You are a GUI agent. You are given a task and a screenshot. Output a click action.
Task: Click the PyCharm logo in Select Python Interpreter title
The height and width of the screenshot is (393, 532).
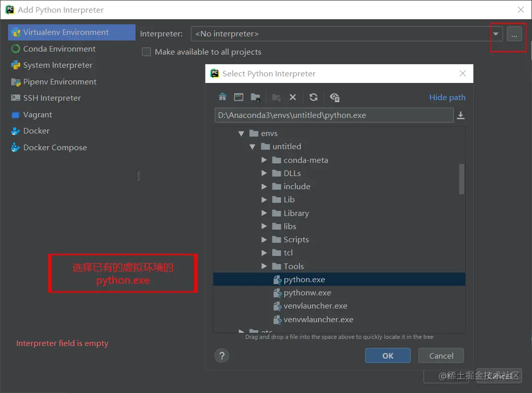215,73
